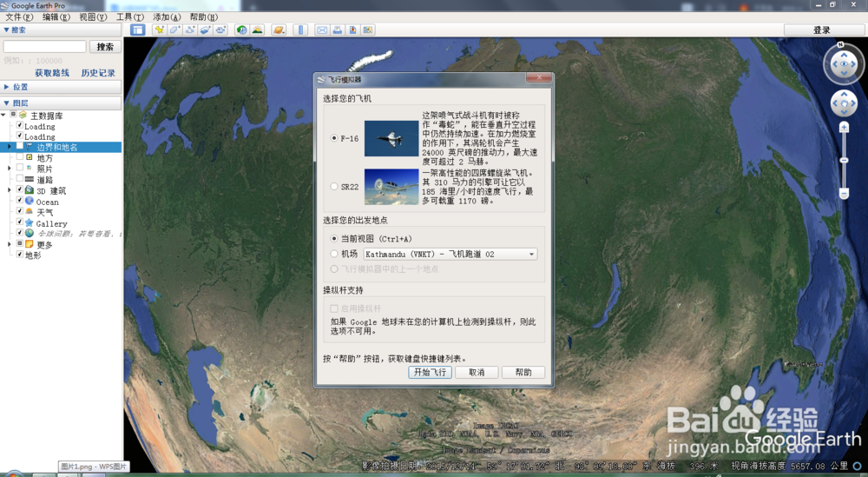Image resolution: width=868 pixels, height=477 pixels.
Task: Uncheck the 地形 terrain checkbox
Action: tap(20, 255)
